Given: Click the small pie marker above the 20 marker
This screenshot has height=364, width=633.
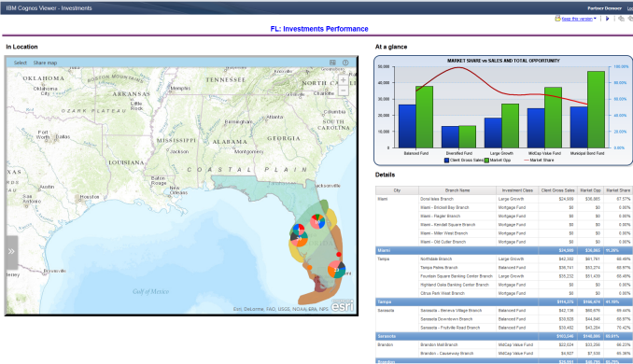Looking at the screenshot, I should (299, 230).
